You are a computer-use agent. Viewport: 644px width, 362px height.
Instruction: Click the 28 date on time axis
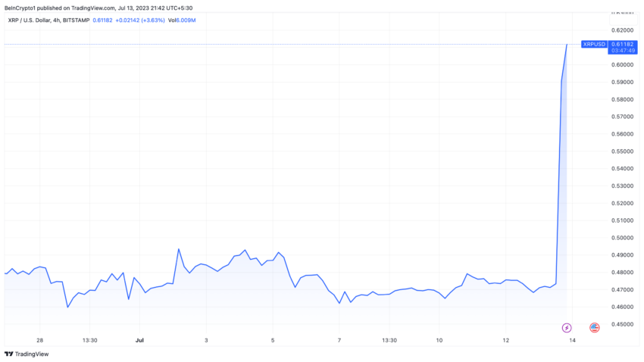click(39, 340)
